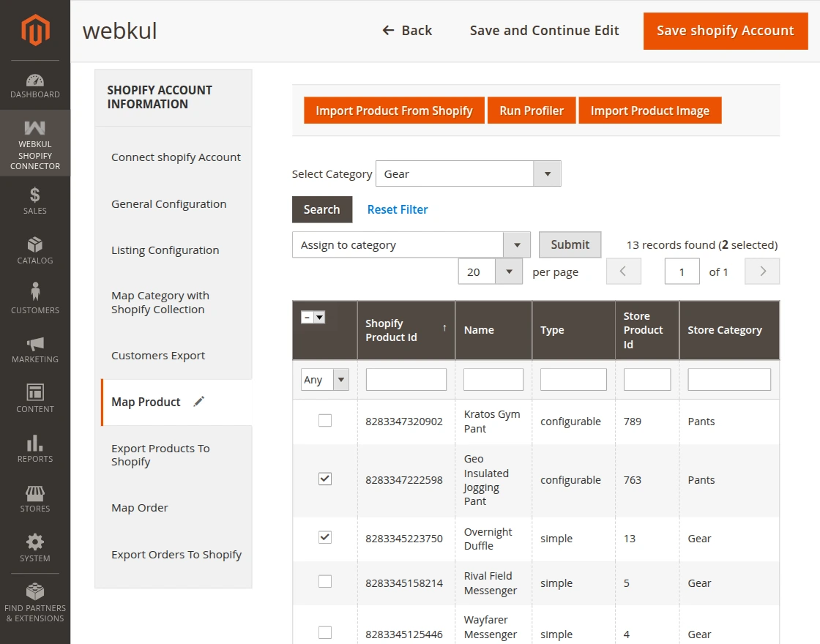The width and height of the screenshot is (820, 644).
Task: Click Import Product Image button
Action: [650, 111]
